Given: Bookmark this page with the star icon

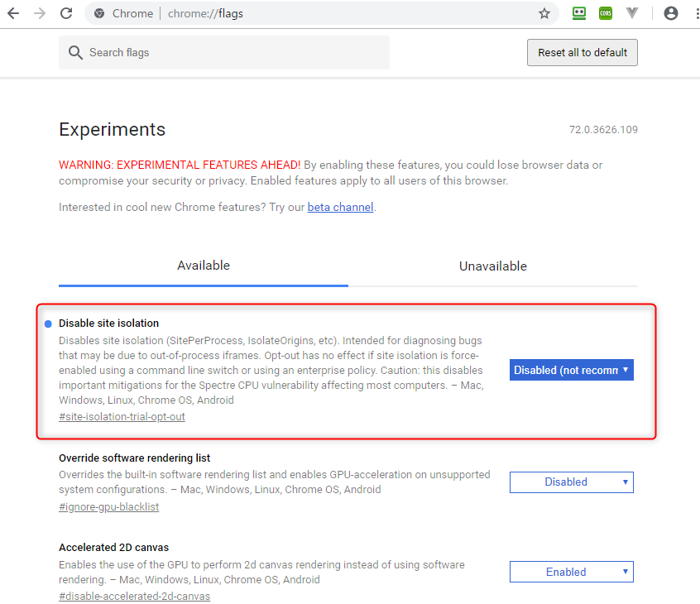Looking at the screenshot, I should click(x=544, y=13).
